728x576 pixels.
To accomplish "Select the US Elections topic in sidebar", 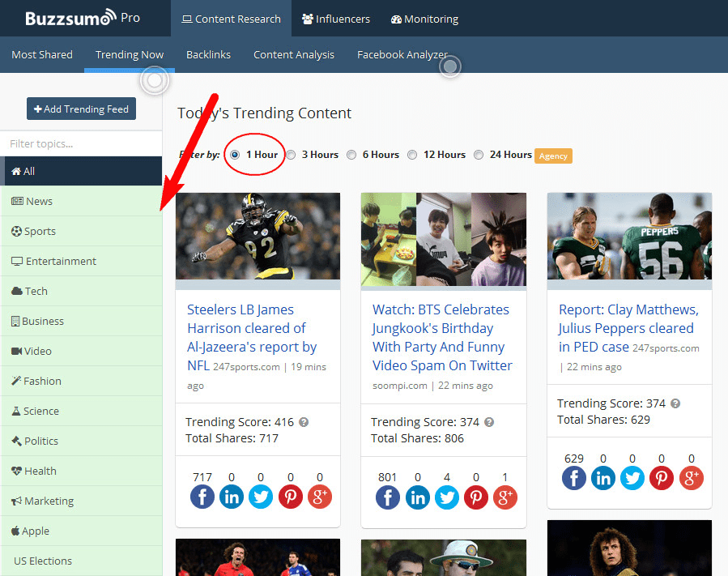I will pyautogui.click(x=81, y=561).
